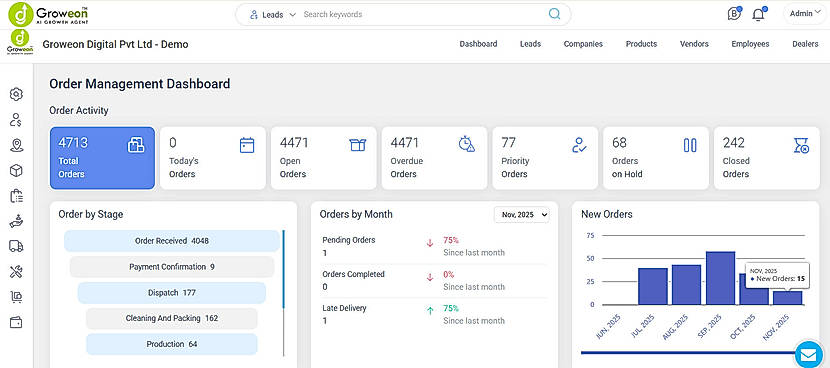
Task: Open the Leads menu item
Action: (530, 44)
